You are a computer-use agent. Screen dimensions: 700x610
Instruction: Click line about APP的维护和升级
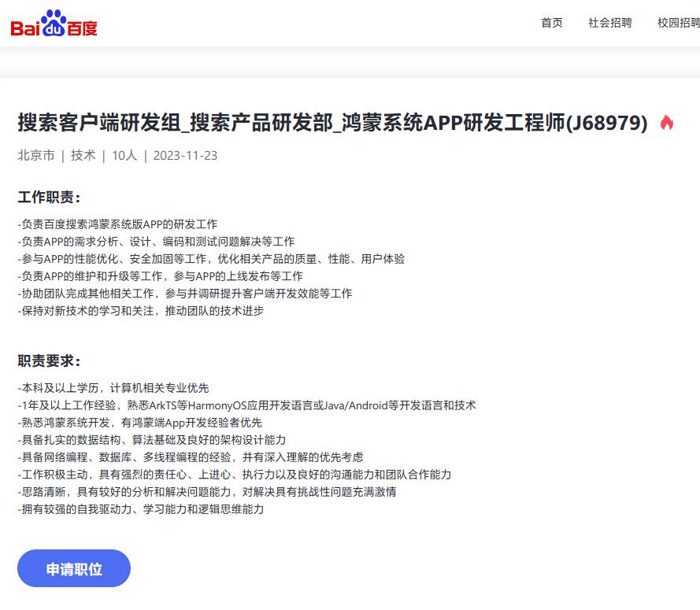(x=161, y=276)
